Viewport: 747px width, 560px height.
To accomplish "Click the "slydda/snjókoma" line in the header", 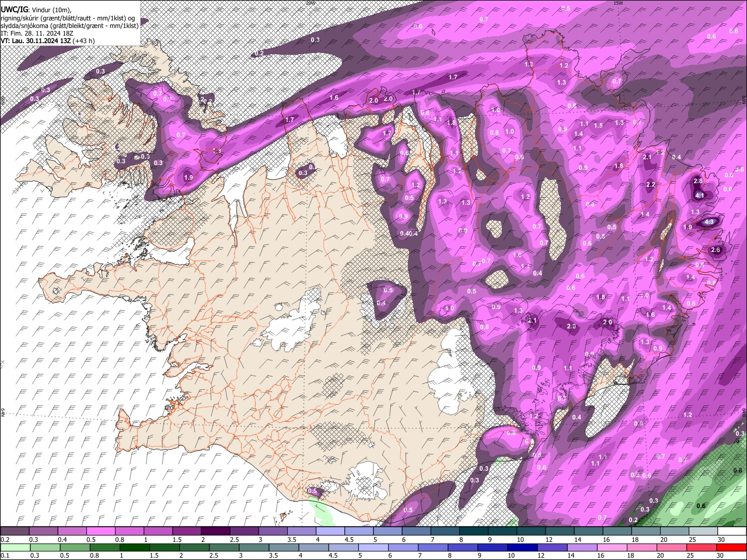I will tap(69, 26).
